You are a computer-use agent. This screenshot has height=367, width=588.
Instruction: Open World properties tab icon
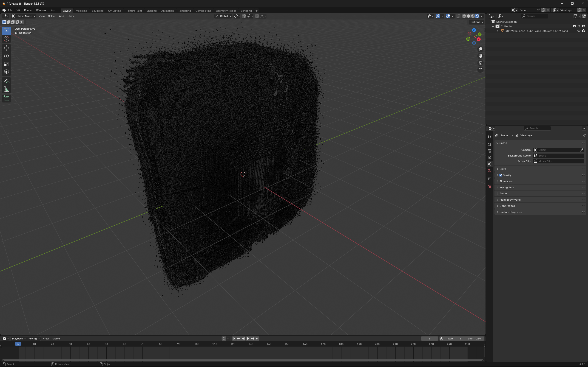click(x=490, y=170)
